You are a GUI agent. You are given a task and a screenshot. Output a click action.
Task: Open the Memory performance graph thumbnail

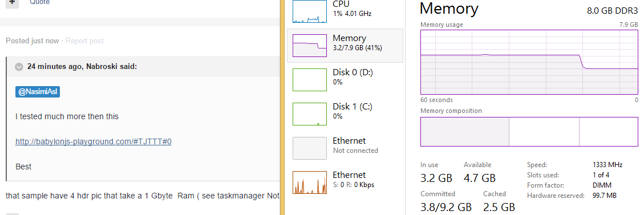pyautogui.click(x=310, y=45)
